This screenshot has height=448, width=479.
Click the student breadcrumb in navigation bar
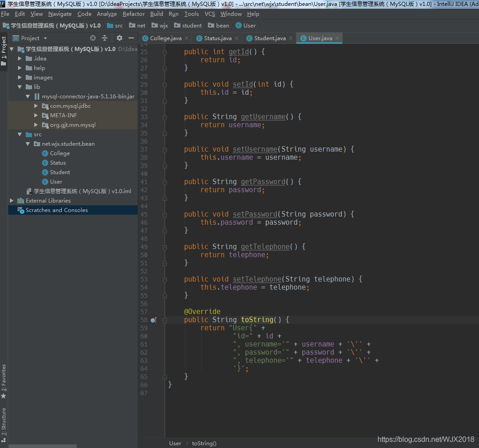pos(188,26)
